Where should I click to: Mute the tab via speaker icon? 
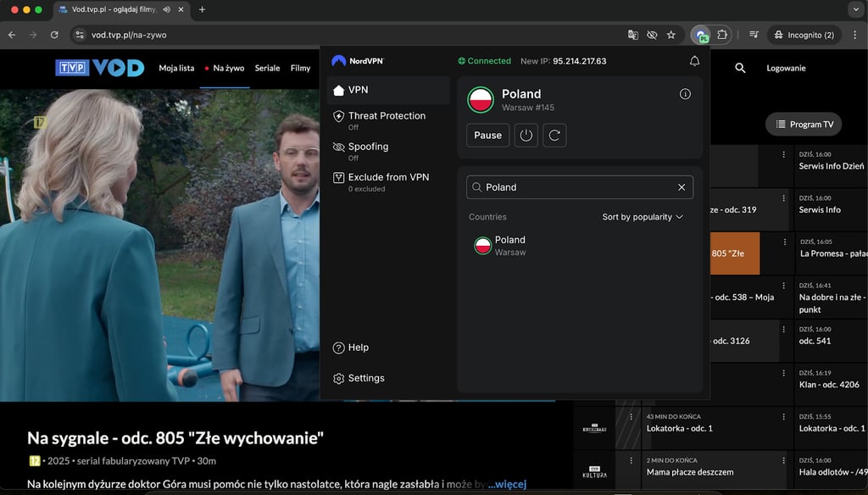tap(167, 9)
